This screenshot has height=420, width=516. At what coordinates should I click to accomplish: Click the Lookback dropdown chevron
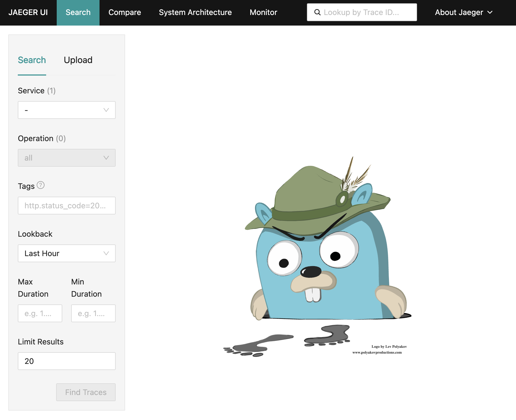pos(106,253)
